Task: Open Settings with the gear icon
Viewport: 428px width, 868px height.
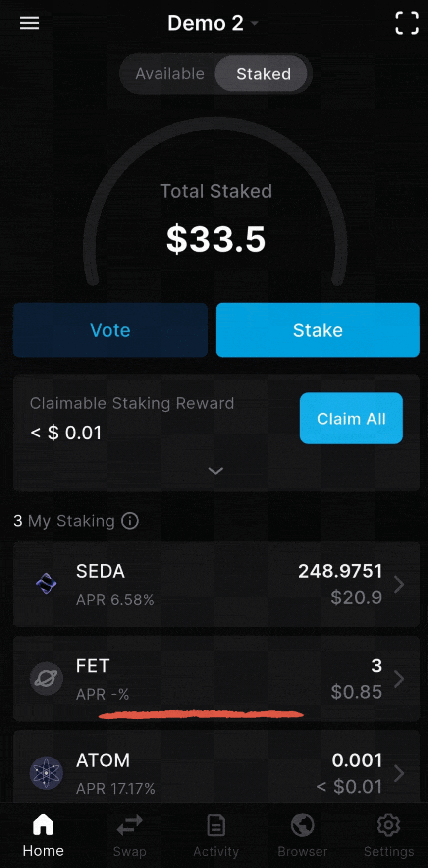Action: [388, 835]
